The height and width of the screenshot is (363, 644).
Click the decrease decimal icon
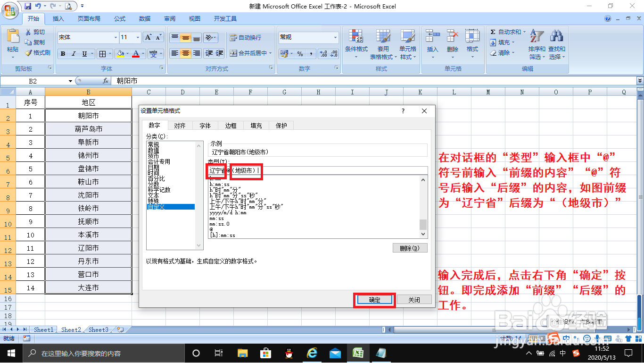(334, 54)
